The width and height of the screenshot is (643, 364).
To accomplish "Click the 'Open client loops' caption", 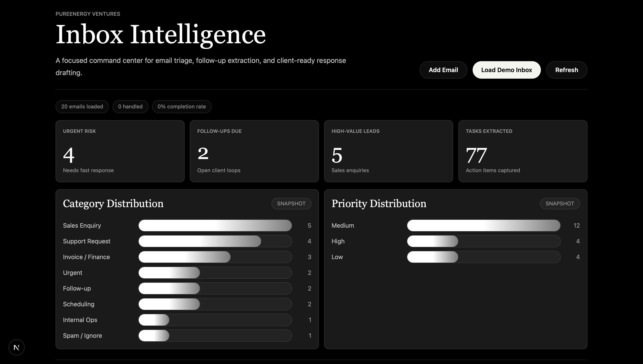I will pos(219,170).
